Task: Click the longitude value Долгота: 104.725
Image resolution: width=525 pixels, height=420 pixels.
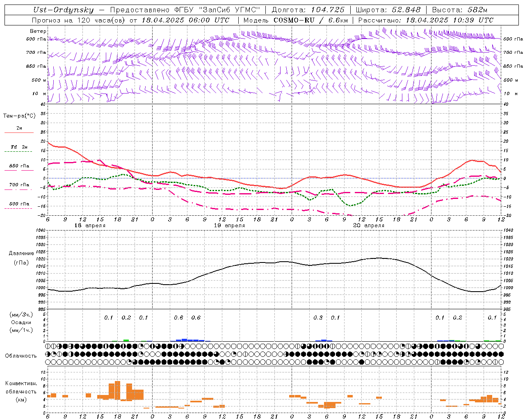Action: pos(308,10)
